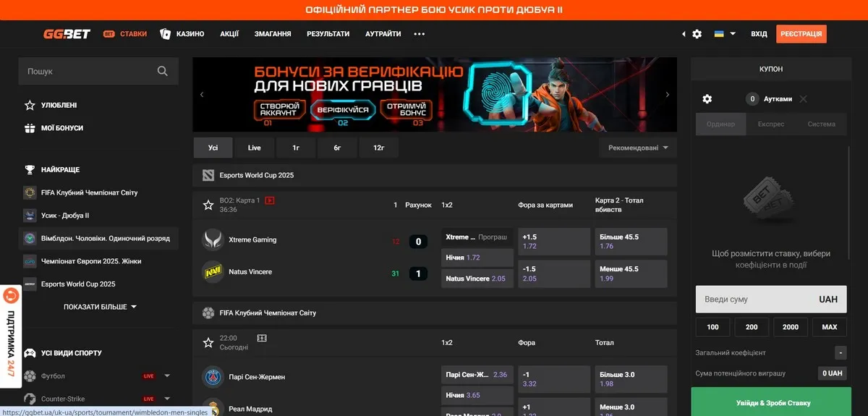Screen dimensions: 868x416
Task: Click the Xtreme Gaming team logo
Action: coord(213,239)
